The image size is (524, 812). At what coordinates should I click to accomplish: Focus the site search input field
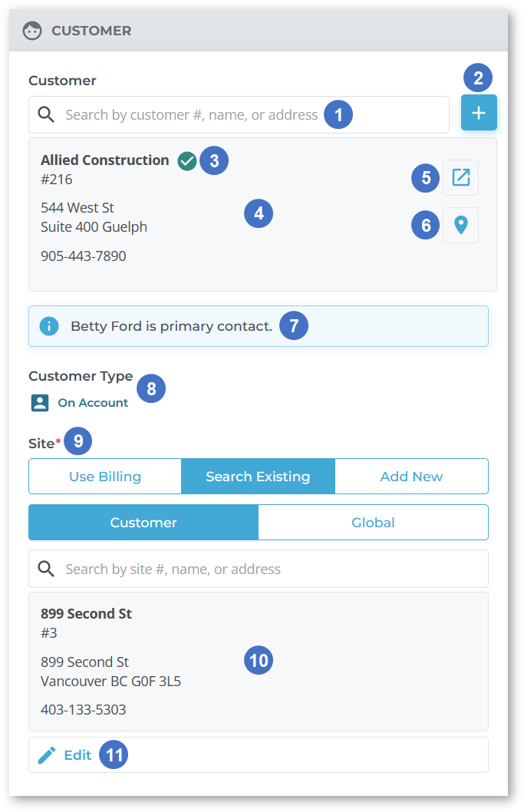(x=259, y=569)
